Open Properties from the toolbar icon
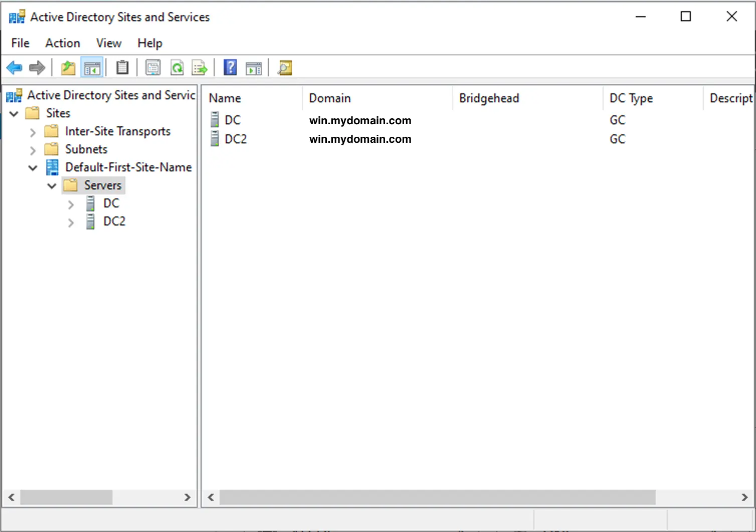The height and width of the screenshot is (532, 756). pos(153,68)
